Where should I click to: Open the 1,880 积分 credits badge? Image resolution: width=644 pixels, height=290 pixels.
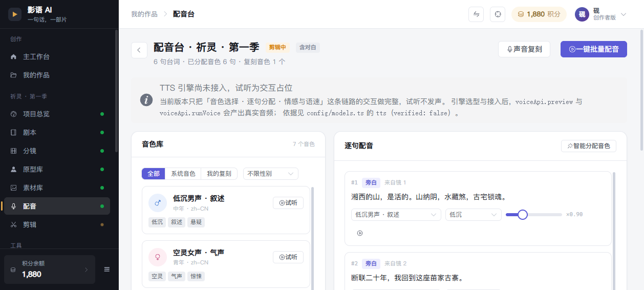coord(539,14)
